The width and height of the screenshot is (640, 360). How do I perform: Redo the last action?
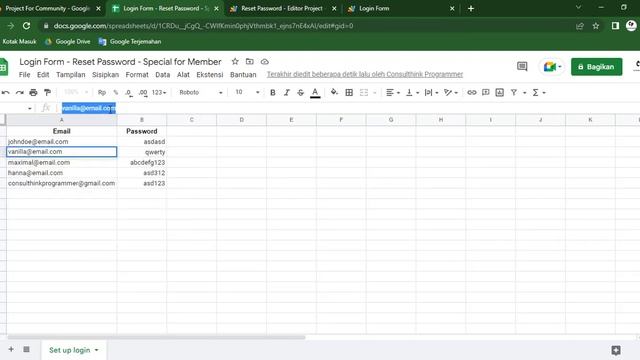tap(19, 93)
